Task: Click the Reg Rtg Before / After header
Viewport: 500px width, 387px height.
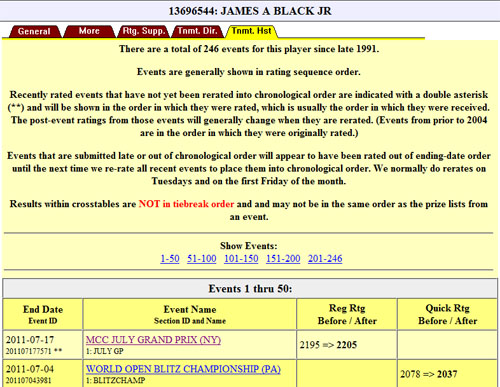Action: click(347, 314)
